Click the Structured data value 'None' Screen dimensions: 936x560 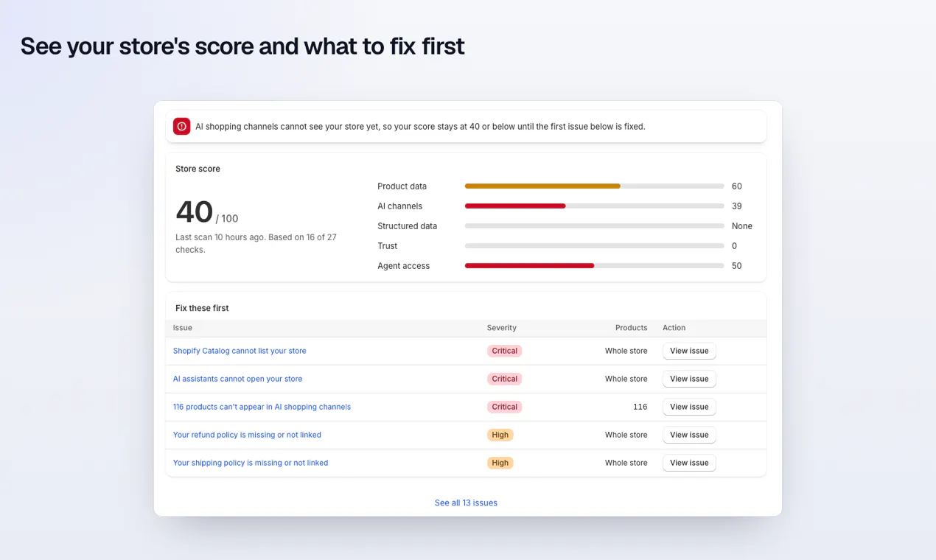[742, 226]
